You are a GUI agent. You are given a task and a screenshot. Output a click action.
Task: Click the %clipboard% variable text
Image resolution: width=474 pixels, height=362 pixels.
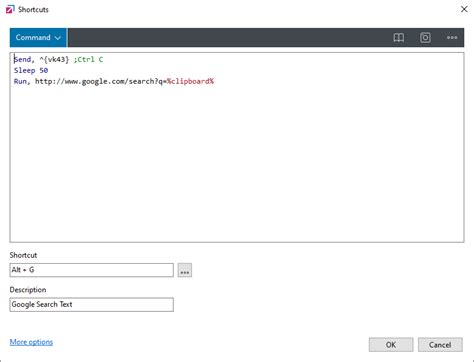tap(190, 81)
